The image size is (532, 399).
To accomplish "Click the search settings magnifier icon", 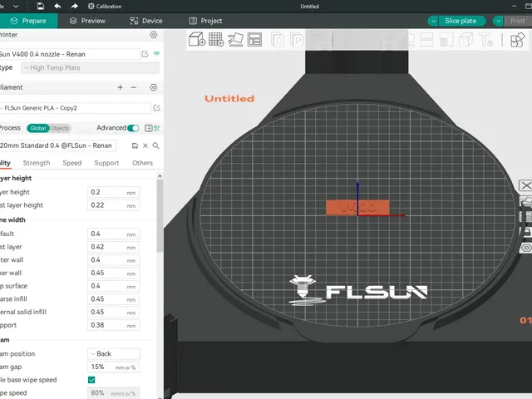I will [x=155, y=145].
